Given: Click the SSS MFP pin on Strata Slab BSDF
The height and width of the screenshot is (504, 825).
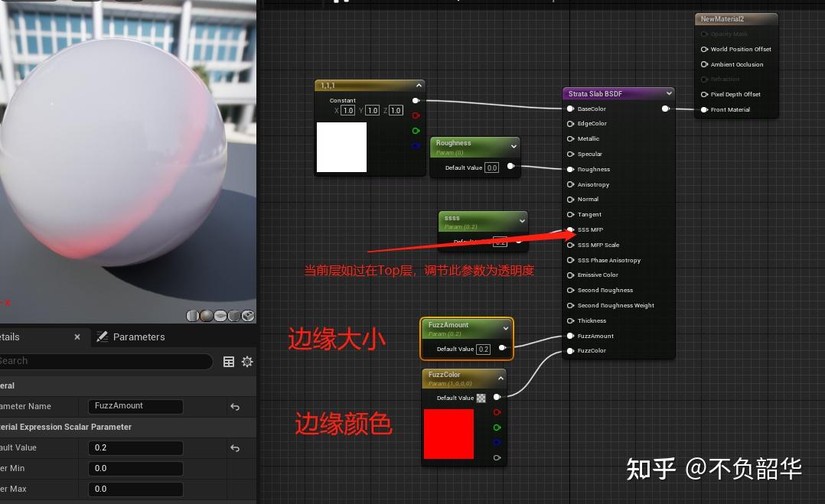Looking at the screenshot, I should click(x=571, y=229).
